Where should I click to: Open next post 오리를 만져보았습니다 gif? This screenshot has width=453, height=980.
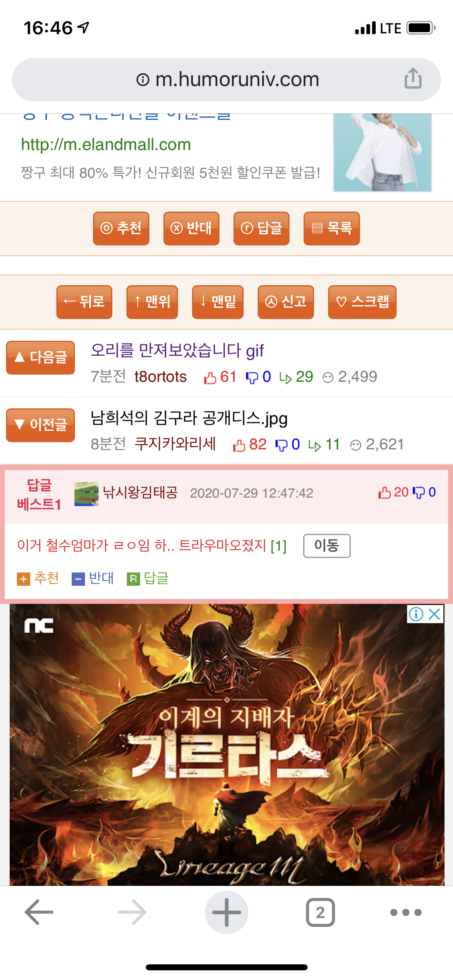[177, 350]
